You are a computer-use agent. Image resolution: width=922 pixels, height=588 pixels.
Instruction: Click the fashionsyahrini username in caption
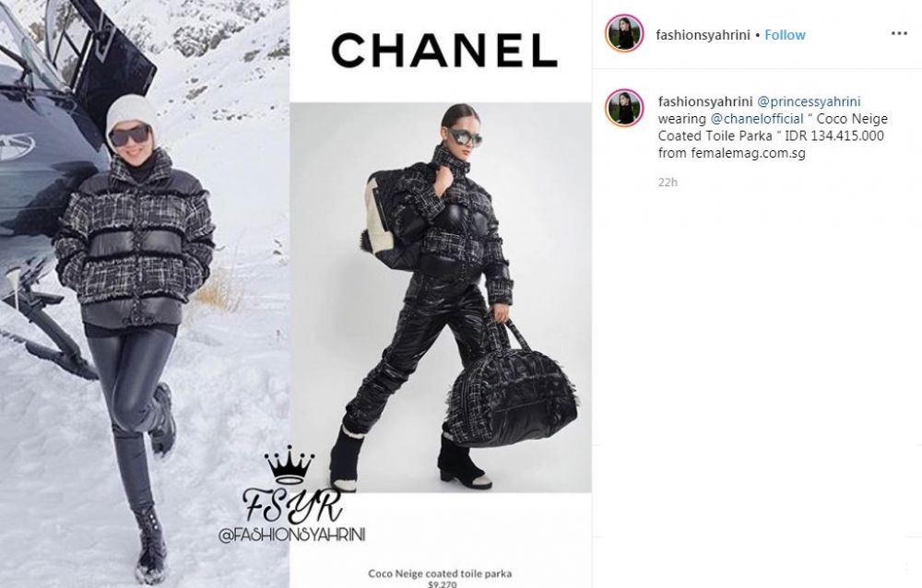705,101
